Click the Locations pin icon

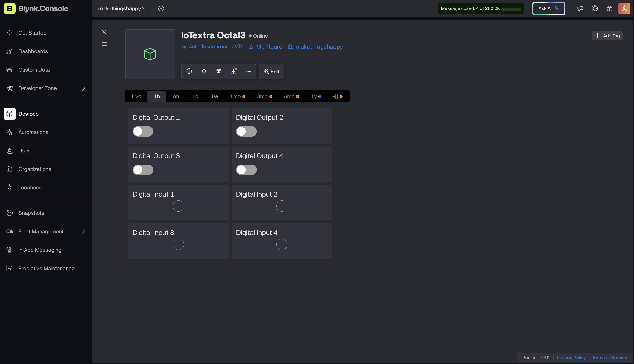9,188
